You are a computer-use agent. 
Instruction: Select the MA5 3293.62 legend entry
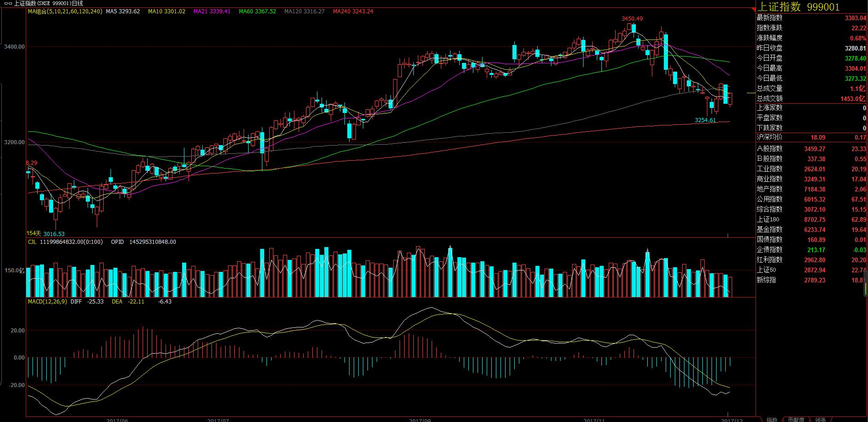point(123,11)
